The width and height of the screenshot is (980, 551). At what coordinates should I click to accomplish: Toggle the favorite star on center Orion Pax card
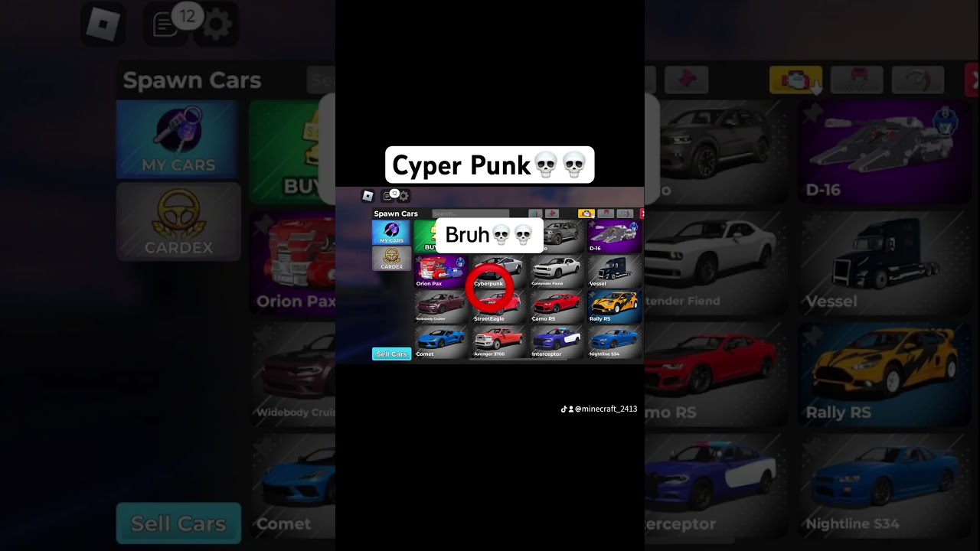pos(419,259)
